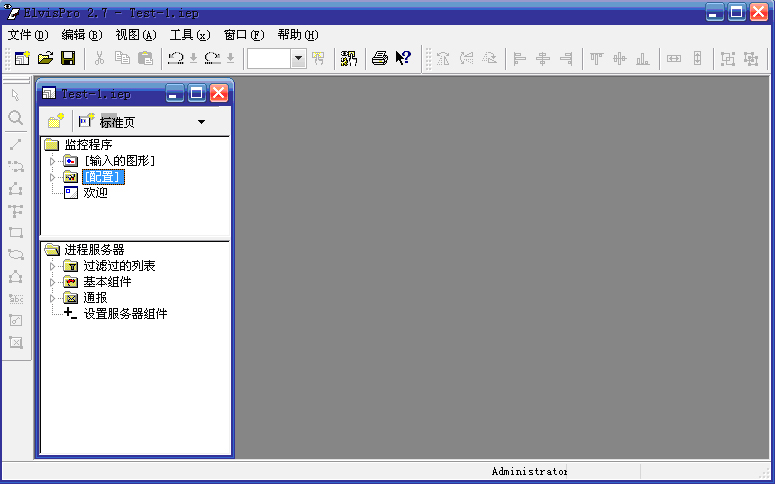Click the 标准页 new page icon
Viewport: 775px width, 484px height.
(x=86, y=122)
